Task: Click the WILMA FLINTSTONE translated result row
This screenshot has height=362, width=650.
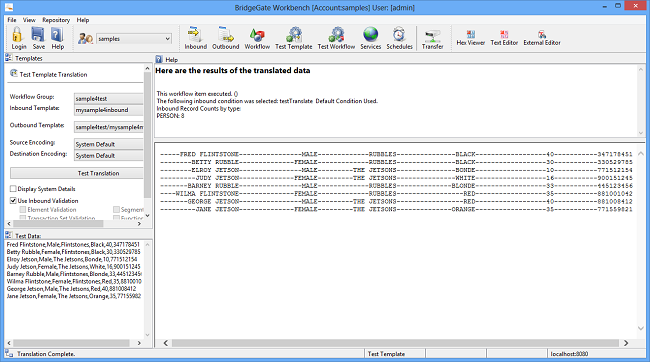Action: point(396,194)
